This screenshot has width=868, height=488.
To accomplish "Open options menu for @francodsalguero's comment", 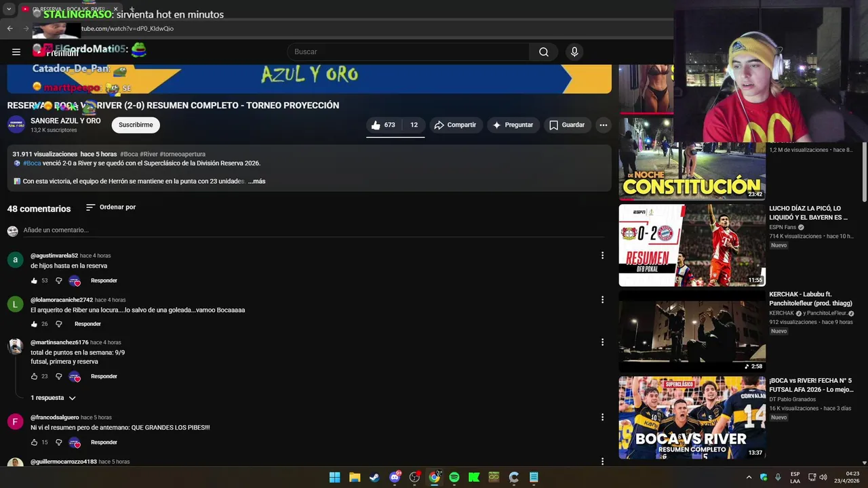I will (x=602, y=418).
